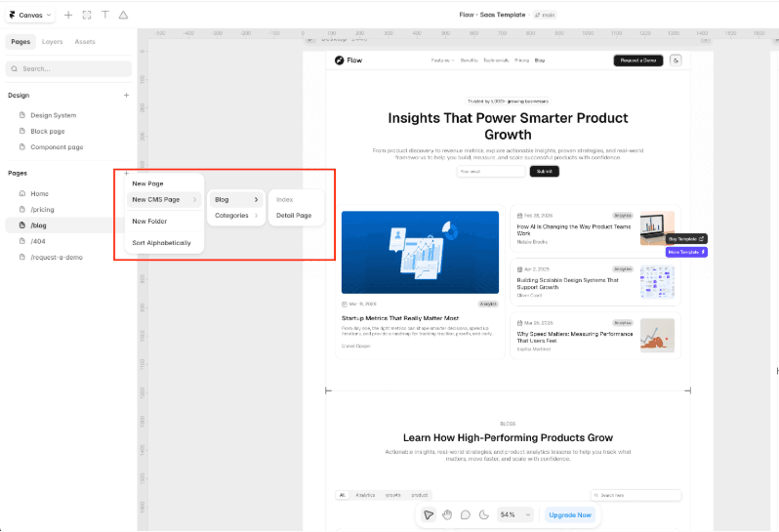Click How AI Is Changing article title

(x=573, y=229)
